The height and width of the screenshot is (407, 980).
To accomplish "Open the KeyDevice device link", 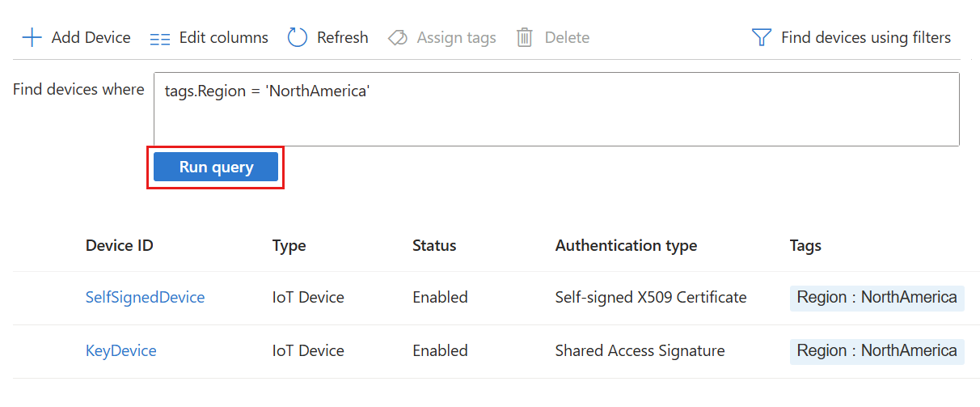I will 120,350.
